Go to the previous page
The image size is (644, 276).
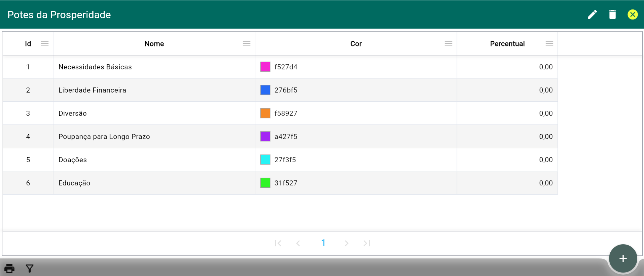coord(298,243)
